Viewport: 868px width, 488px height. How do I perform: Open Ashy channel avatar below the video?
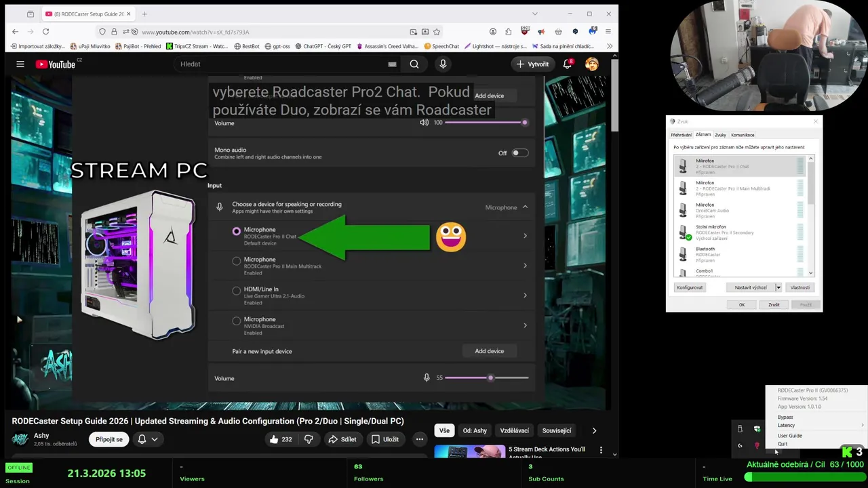20,439
